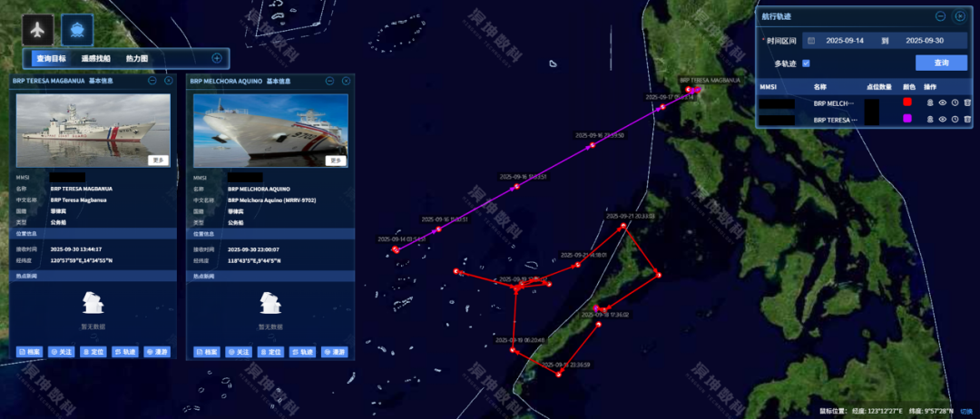
Task: Open clock icon for BRP TERESA track
Action: coord(955,119)
